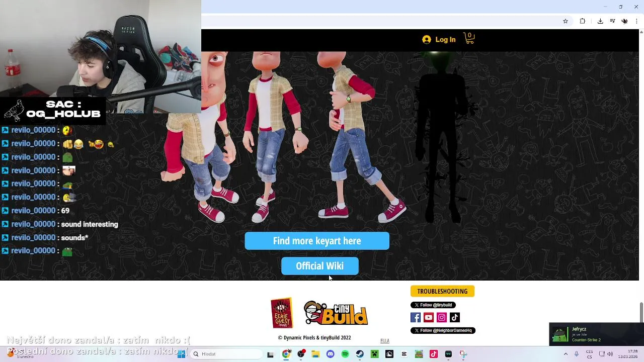Image resolution: width=644 pixels, height=362 pixels.
Task: Open TikTok app on taskbar
Action: (434, 354)
